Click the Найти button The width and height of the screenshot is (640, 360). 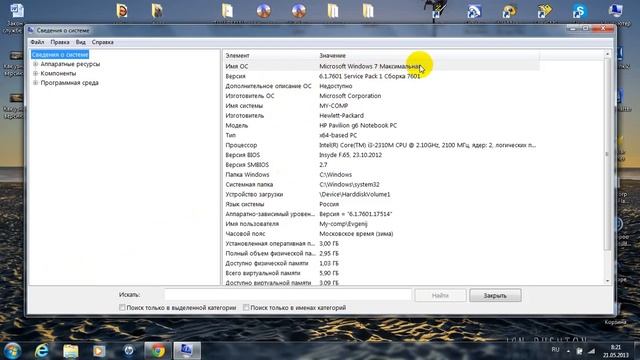[x=440, y=295]
